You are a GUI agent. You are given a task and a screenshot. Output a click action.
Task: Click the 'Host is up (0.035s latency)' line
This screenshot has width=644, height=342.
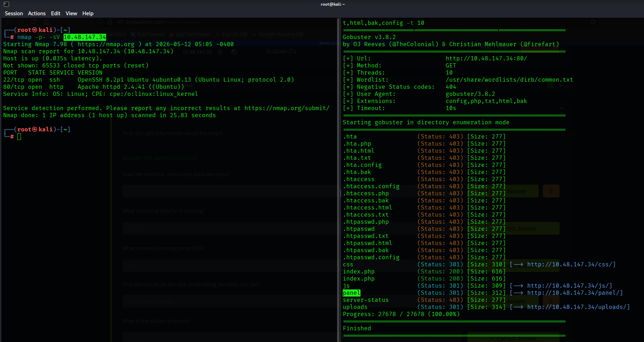[53, 58]
